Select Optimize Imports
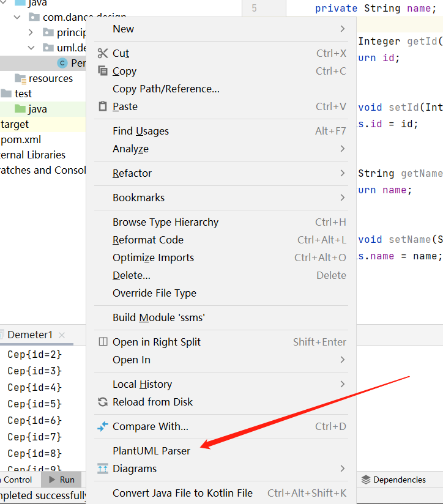Image resolution: width=443 pixels, height=504 pixels. (221, 258)
